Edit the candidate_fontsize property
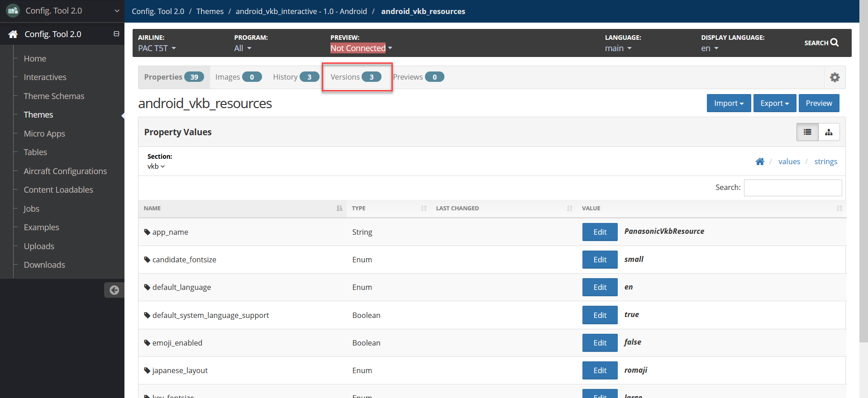The width and height of the screenshot is (868, 398). click(600, 260)
